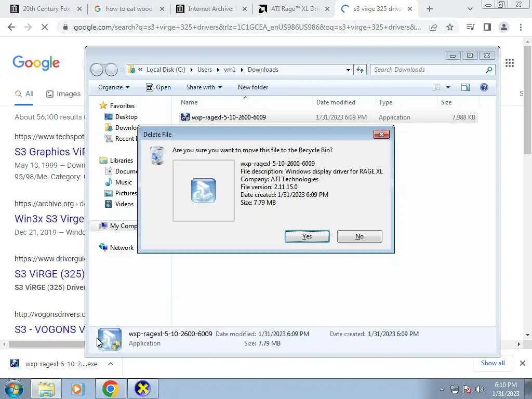Open Chrome media control icon
The width and height of the screenshot is (532, 399).
point(470,27)
